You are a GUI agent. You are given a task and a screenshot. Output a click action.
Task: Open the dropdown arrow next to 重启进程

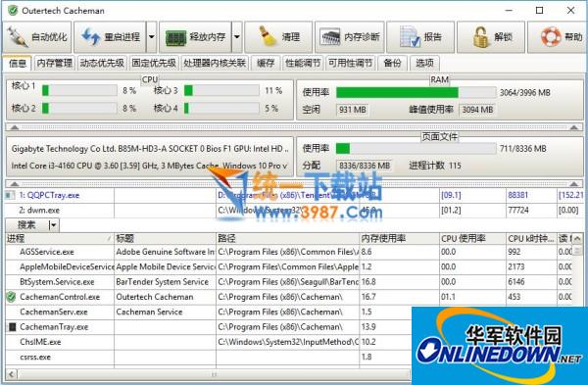coord(152,37)
